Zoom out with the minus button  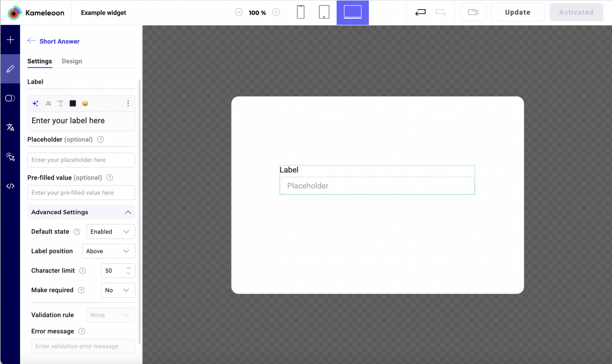point(239,12)
